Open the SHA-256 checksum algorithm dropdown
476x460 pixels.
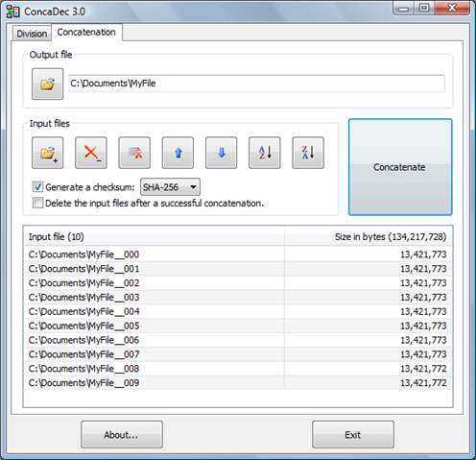pos(170,187)
